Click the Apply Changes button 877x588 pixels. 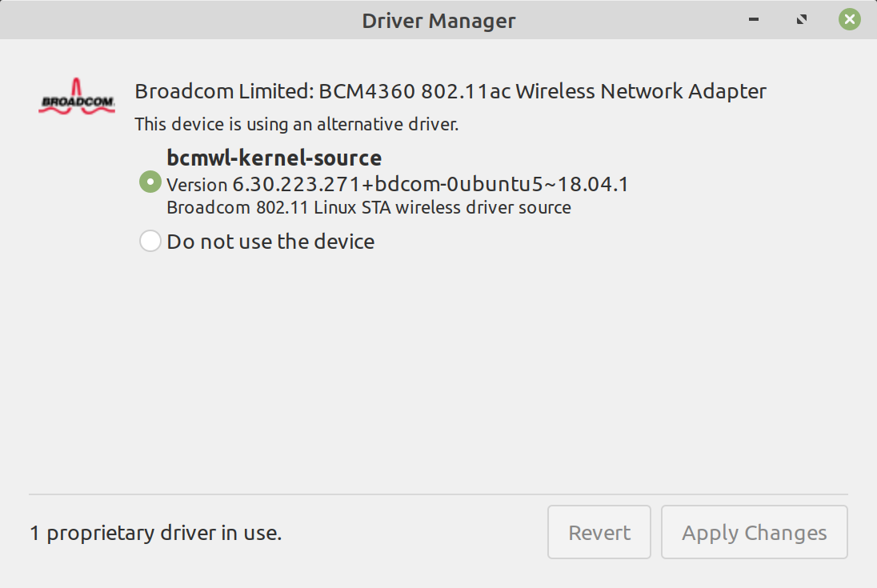754,532
